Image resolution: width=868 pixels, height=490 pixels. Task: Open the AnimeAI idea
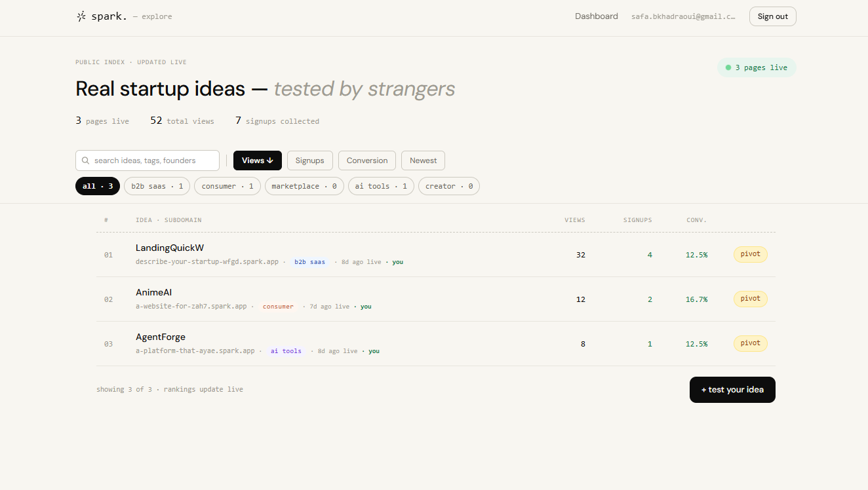click(153, 292)
